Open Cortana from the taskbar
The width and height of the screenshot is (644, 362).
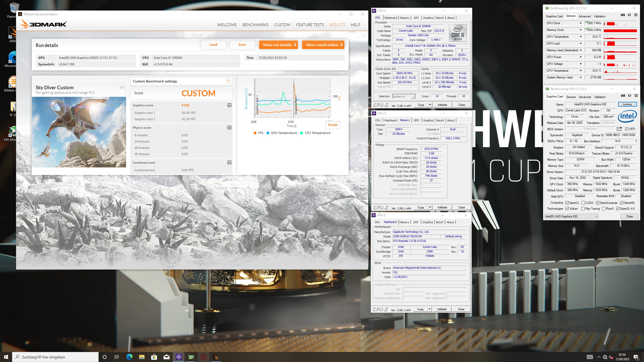(105, 357)
